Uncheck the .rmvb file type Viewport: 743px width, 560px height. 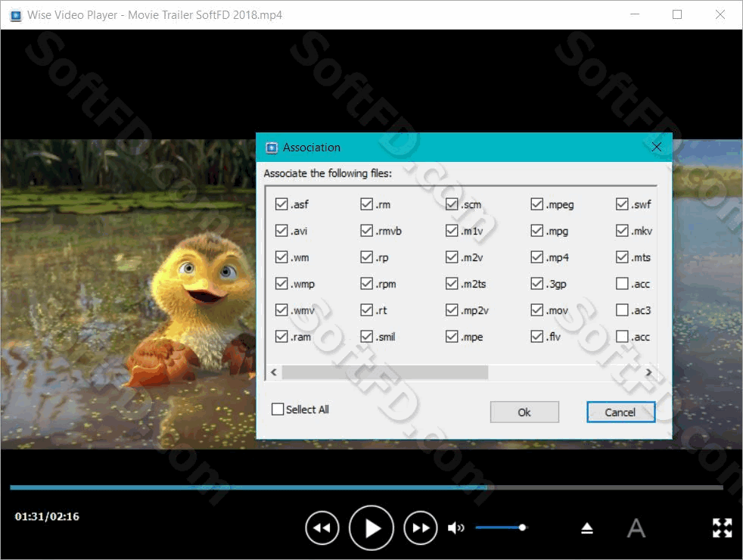pos(367,231)
